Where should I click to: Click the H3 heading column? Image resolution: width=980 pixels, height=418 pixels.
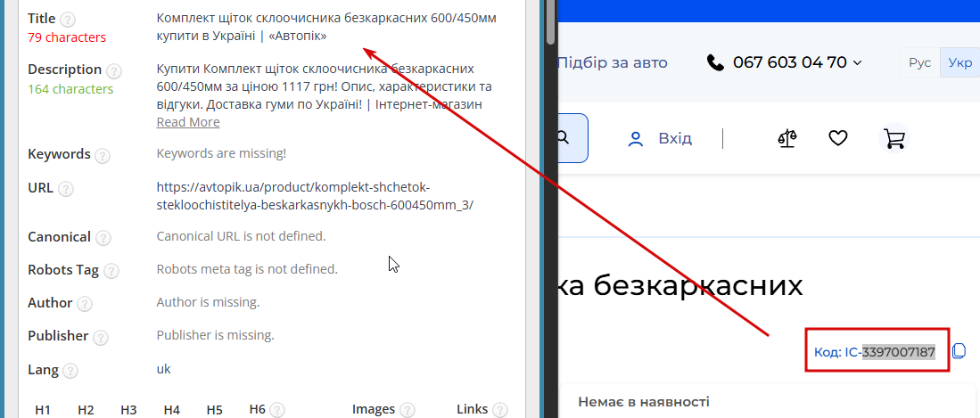[x=128, y=411]
